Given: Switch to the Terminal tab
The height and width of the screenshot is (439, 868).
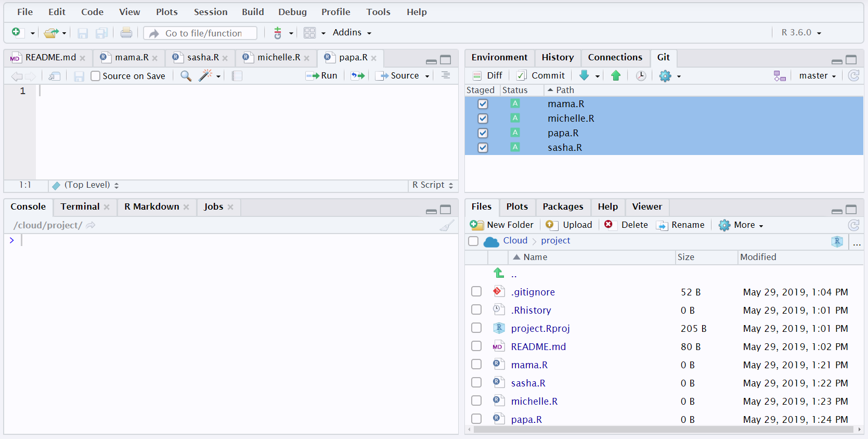Looking at the screenshot, I should [80, 206].
